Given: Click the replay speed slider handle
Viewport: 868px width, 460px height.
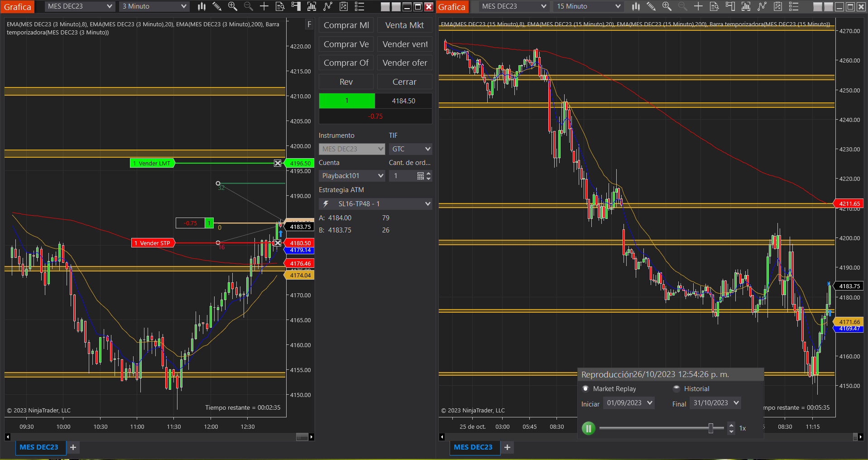Looking at the screenshot, I should click(711, 428).
